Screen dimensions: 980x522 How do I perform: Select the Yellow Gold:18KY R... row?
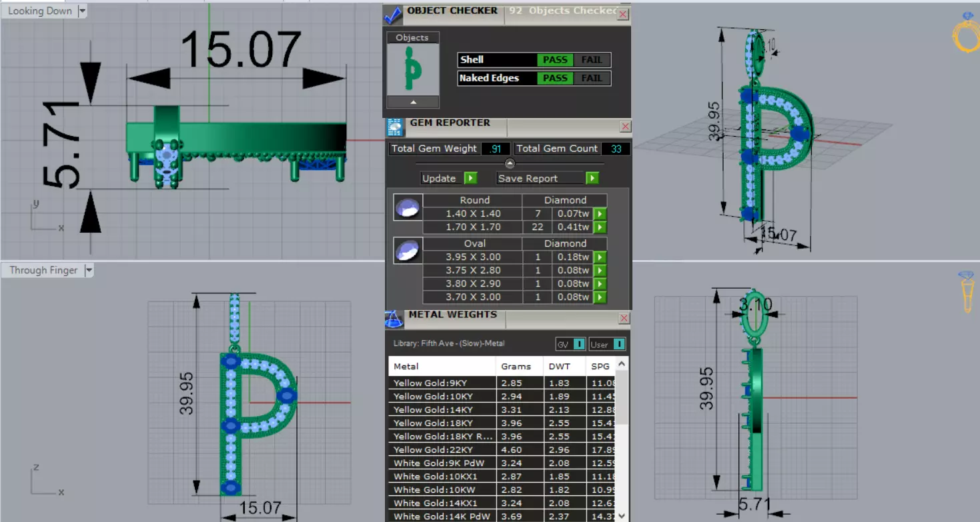(x=503, y=437)
